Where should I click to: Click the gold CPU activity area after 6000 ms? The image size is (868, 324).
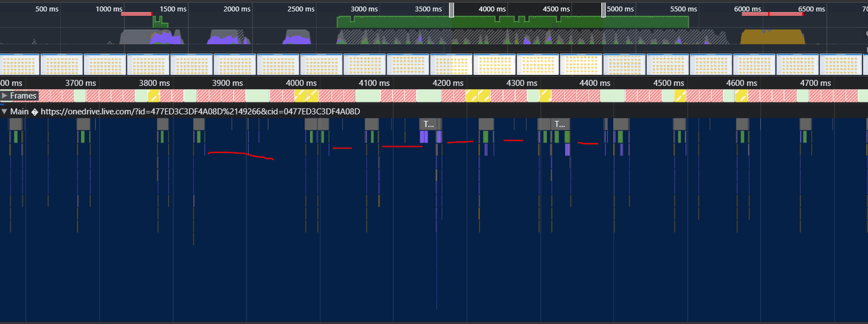[772, 37]
